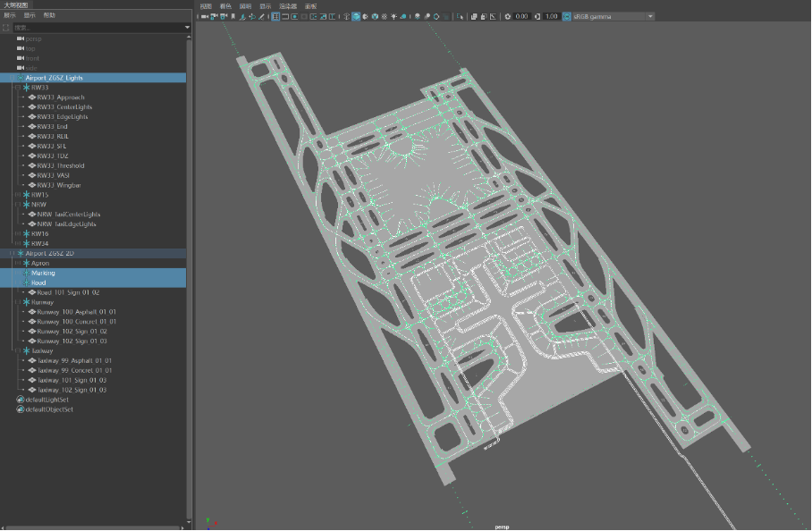The image size is (812, 531).
Task: Open the viewport 着色 (Shading) menu
Action: coord(224,5)
